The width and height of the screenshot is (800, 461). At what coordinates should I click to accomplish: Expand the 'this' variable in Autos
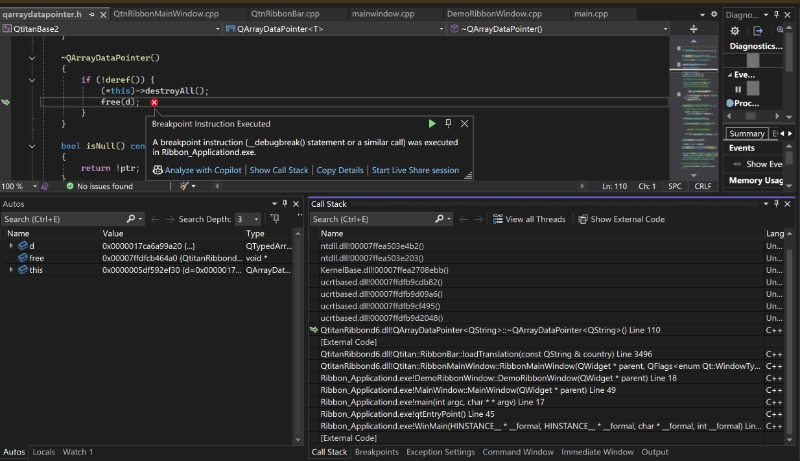pyautogui.click(x=11, y=270)
